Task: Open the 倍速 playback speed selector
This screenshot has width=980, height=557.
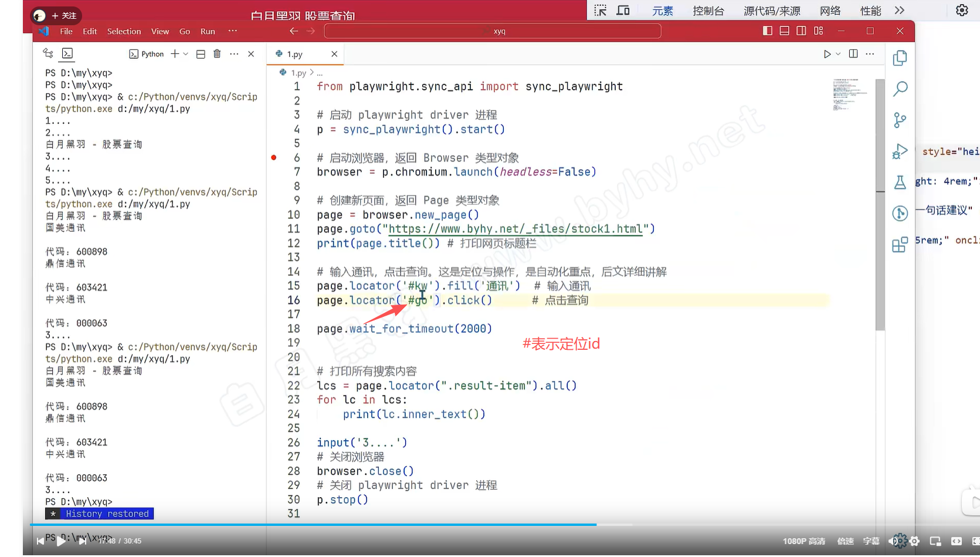Action: [846, 541]
